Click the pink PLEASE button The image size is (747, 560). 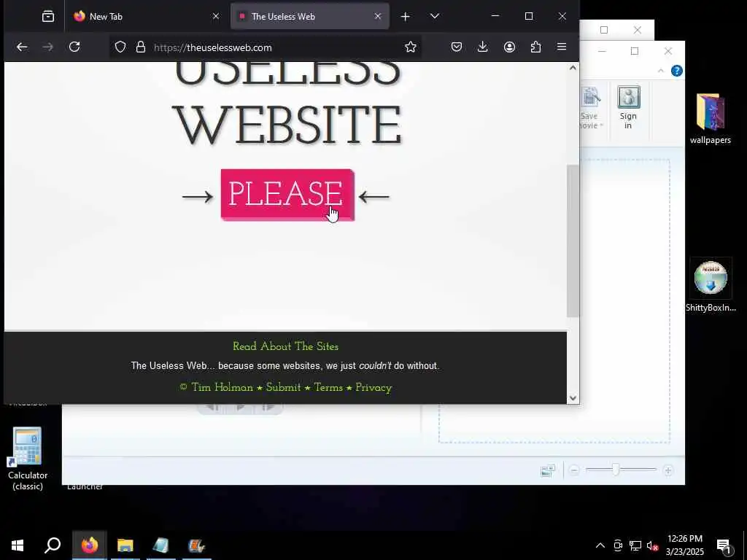coord(287,194)
